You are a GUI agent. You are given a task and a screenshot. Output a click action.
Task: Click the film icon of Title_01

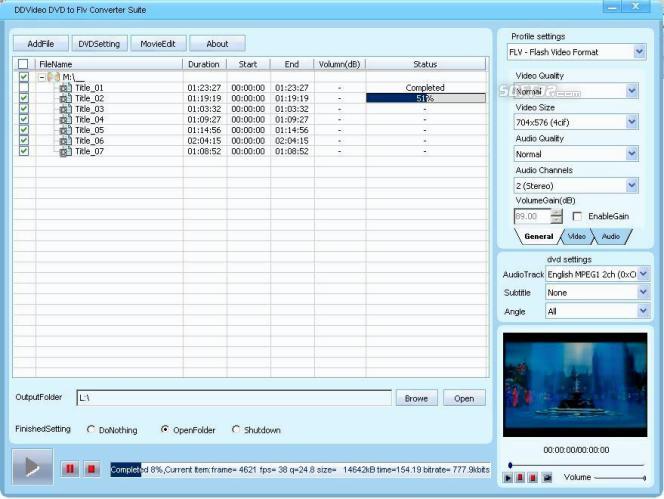click(65, 88)
